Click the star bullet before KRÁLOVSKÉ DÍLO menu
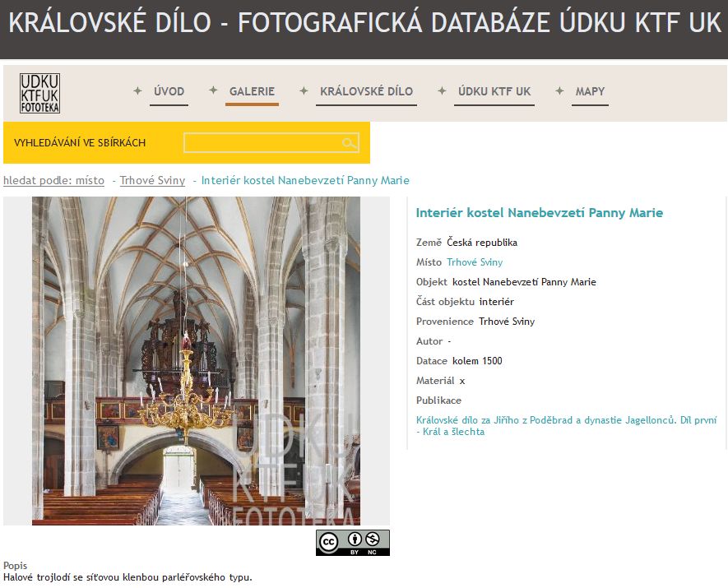This screenshot has width=728, height=588. coord(304,91)
